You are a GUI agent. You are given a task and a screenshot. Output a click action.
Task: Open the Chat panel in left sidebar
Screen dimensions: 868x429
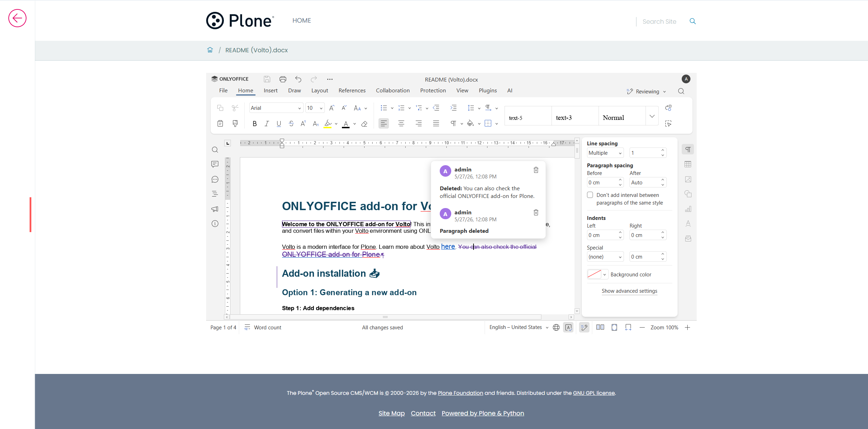click(215, 179)
